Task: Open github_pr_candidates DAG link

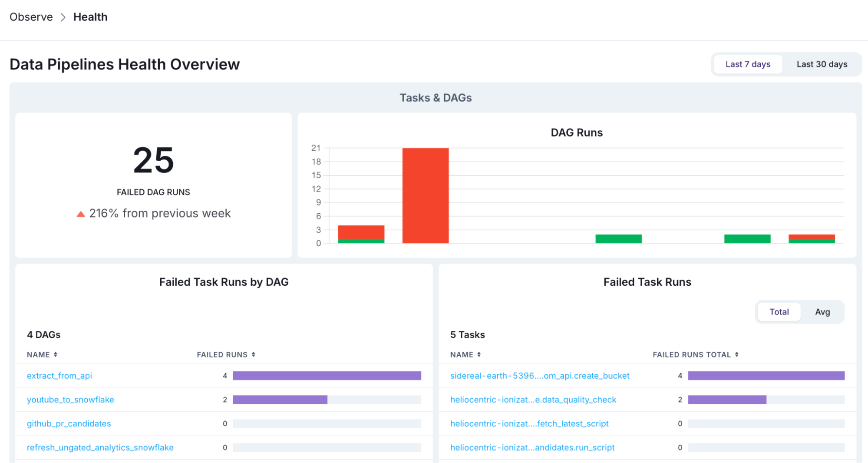Action: 69,423
